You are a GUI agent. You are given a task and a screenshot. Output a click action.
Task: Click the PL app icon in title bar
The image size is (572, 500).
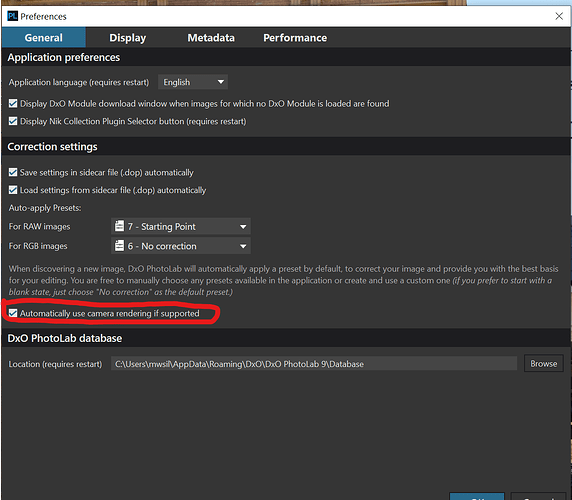pyautogui.click(x=12, y=16)
